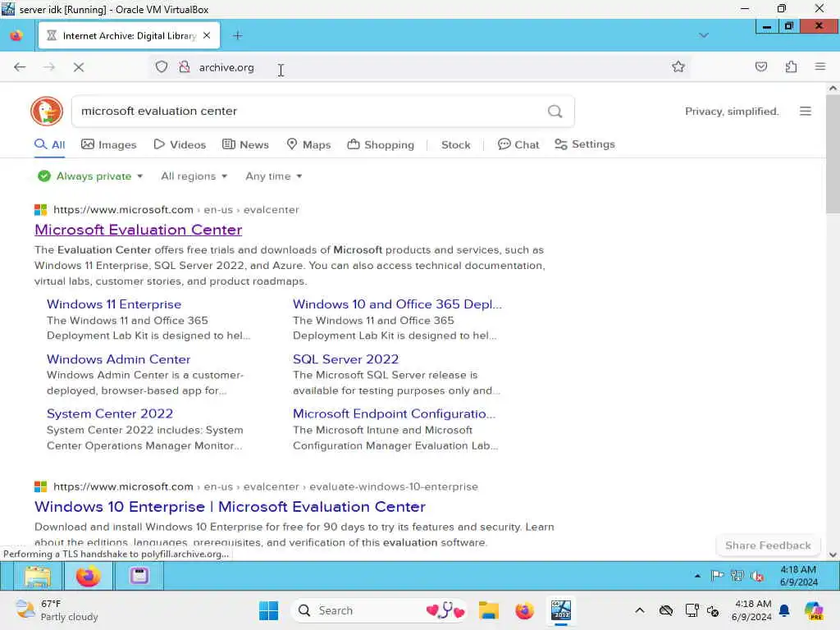840x630 pixels.
Task: Switch to Videos results tab
Action: click(180, 144)
